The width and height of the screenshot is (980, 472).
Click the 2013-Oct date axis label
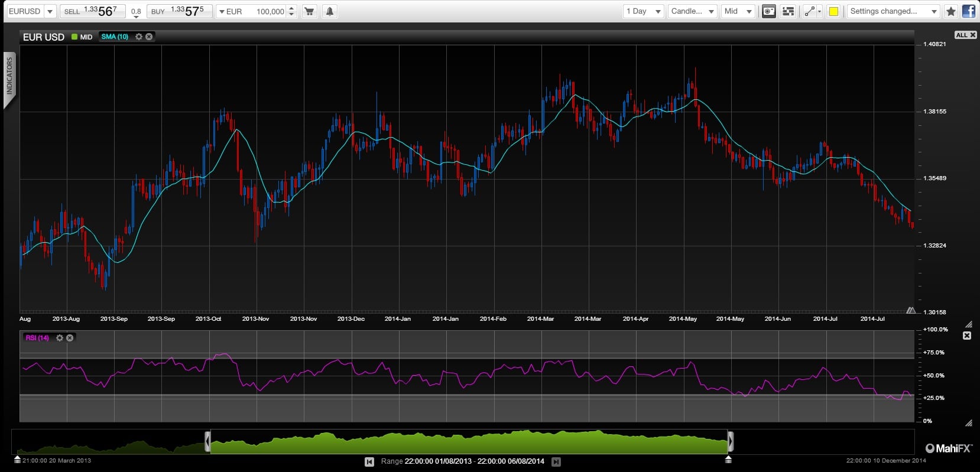pyautogui.click(x=208, y=319)
